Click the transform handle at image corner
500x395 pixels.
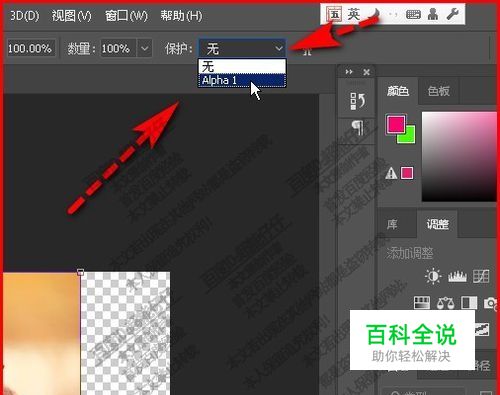pyautogui.click(x=80, y=272)
